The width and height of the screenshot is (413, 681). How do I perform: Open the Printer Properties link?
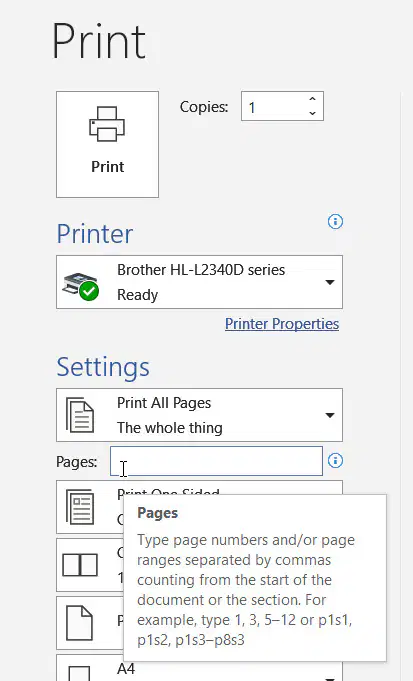coord(282,324)
